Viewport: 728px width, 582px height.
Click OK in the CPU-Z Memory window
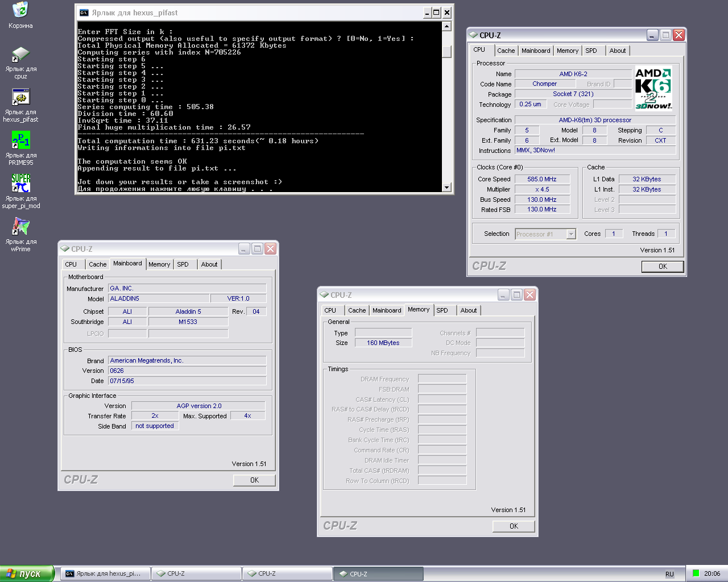[x=514, y=526]
